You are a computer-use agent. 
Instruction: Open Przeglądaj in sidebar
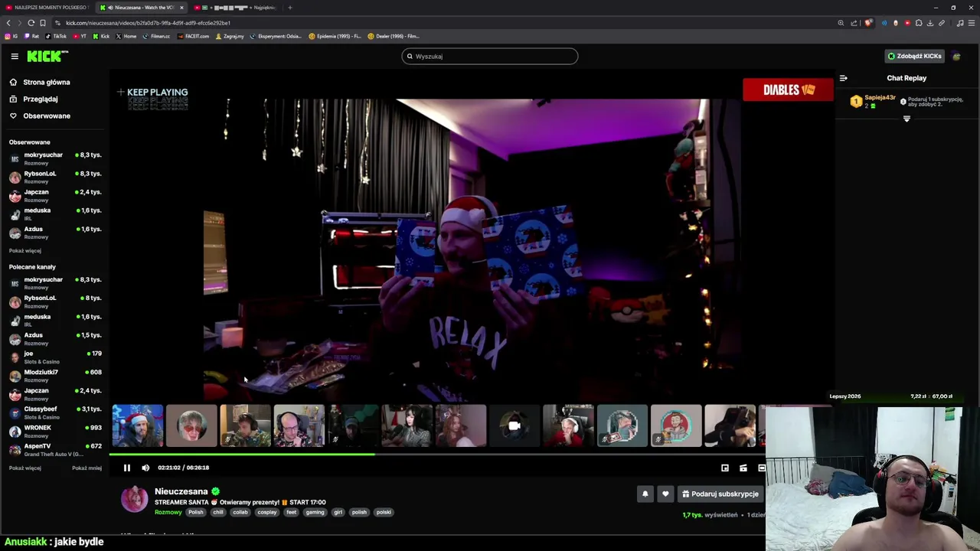pyautogui.click(x=34, y=99)
